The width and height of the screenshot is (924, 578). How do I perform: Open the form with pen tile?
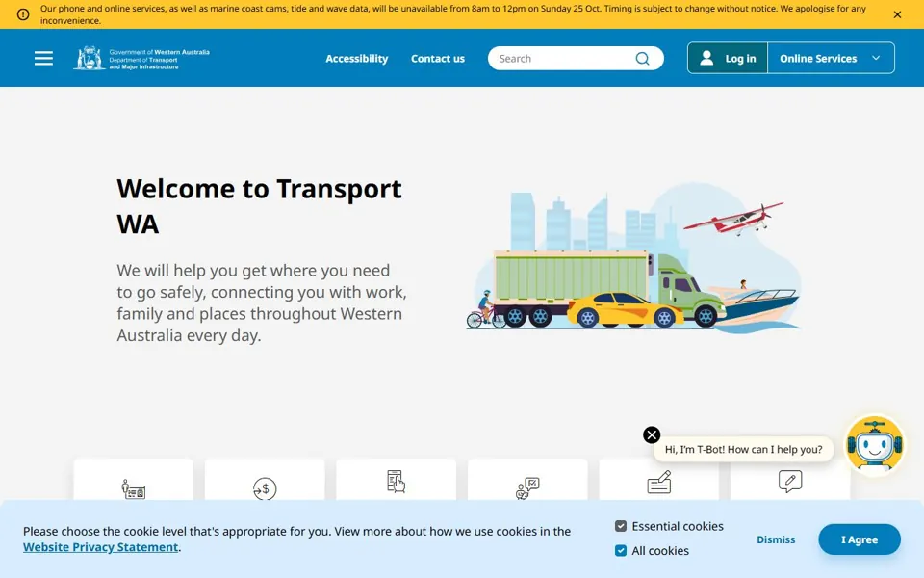[658, 480]
